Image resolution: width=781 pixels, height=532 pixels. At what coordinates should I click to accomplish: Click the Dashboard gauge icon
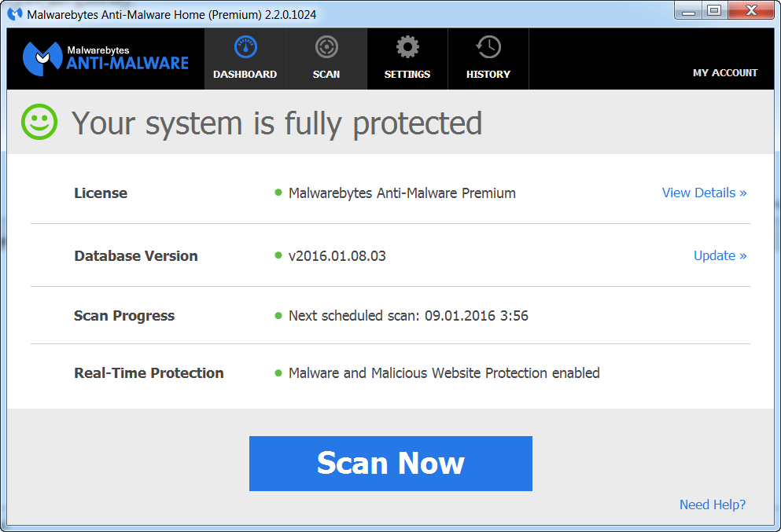coord(245,47)
